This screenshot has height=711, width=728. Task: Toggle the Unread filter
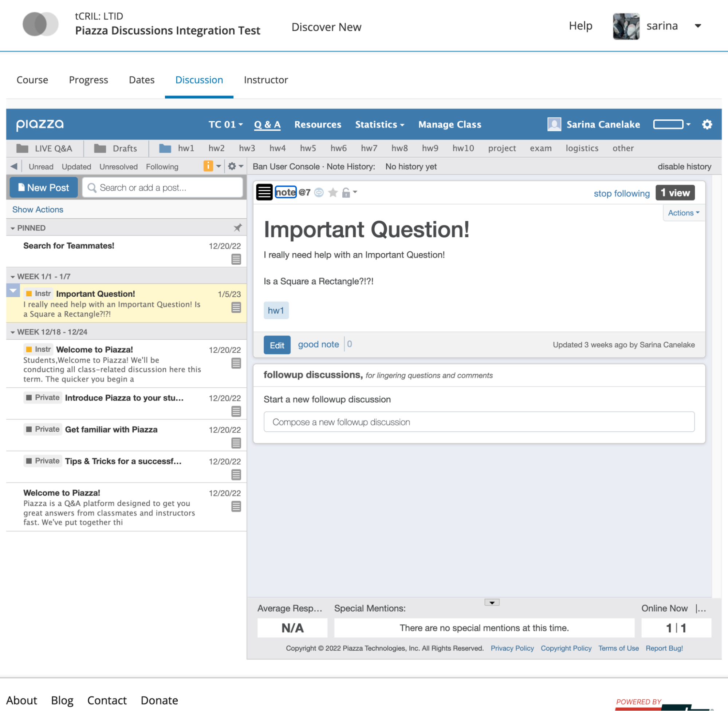pyautogui.click(x=41, y=166)
